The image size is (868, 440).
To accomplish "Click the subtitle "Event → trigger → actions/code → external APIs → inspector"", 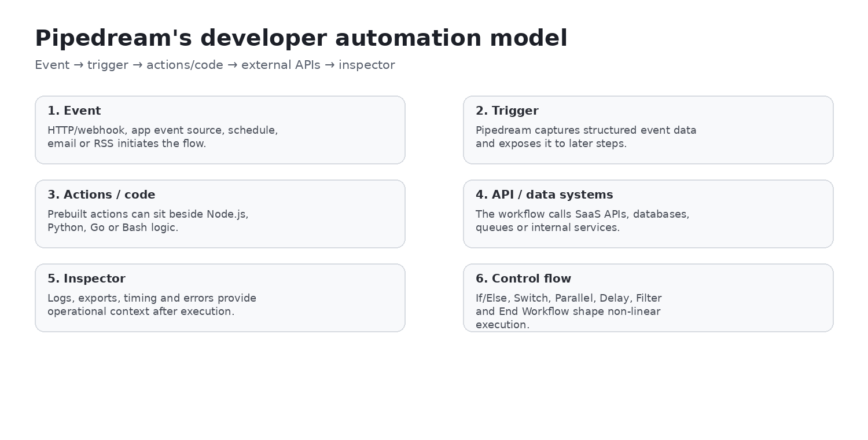I will 215,65.
